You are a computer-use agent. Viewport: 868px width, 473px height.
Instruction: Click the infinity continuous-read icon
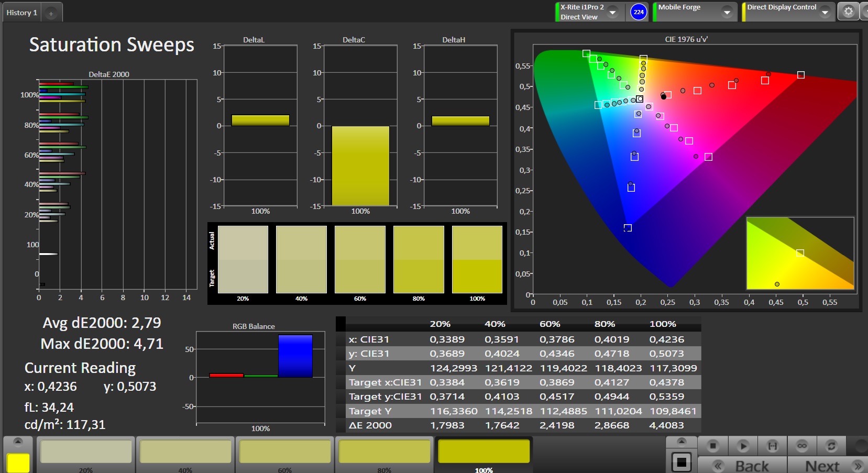[x=801, y=446]
